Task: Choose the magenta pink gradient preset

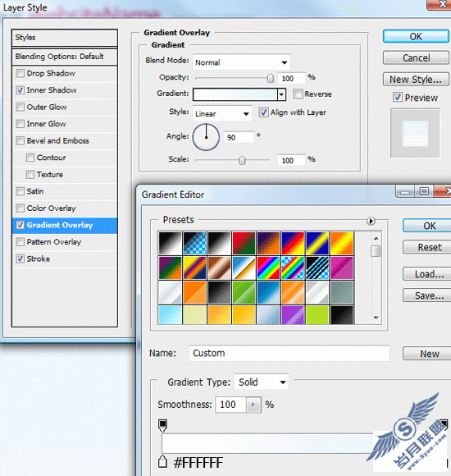Action: point(342,268)
